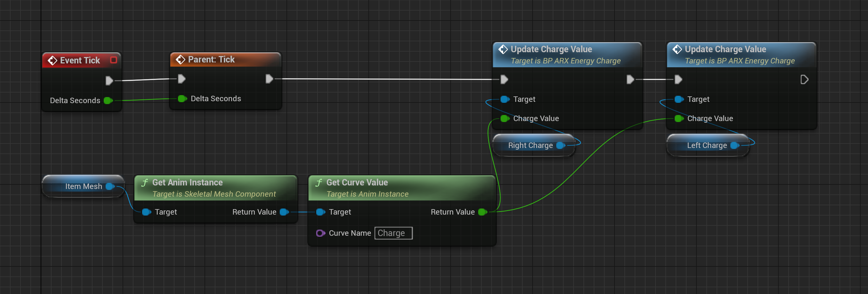Image resolution: width=868 pixels, height=294 pixels.
Task: Click Charge Value pin above Right Charge
Action: click(505, 119)
